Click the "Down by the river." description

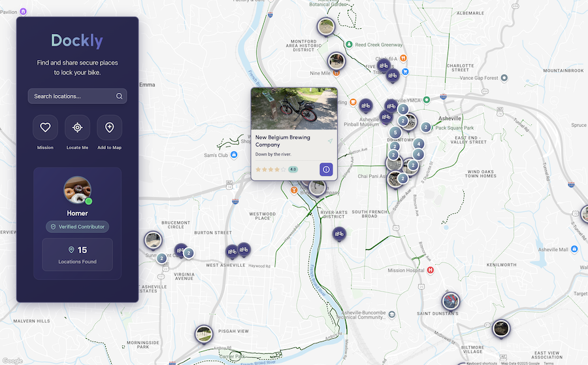click(x=273, y=154)
